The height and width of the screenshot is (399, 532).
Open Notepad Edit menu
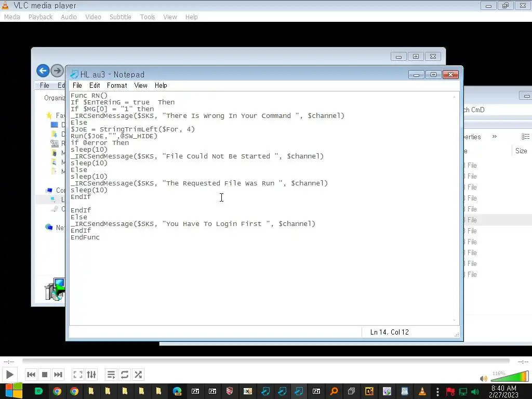[95, 86]
